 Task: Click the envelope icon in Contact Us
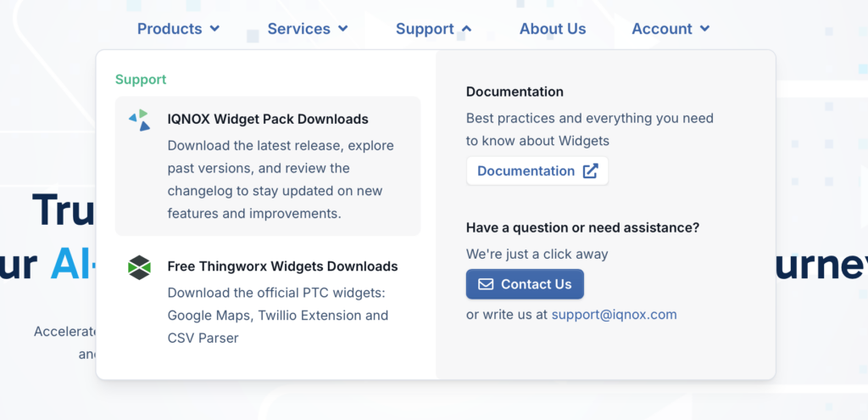point(486,284)
